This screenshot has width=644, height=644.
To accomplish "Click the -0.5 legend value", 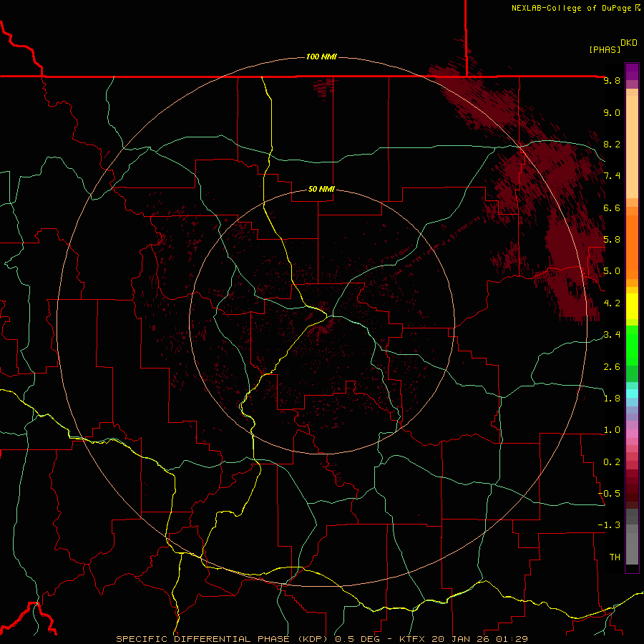I will [x=609, y=493].
